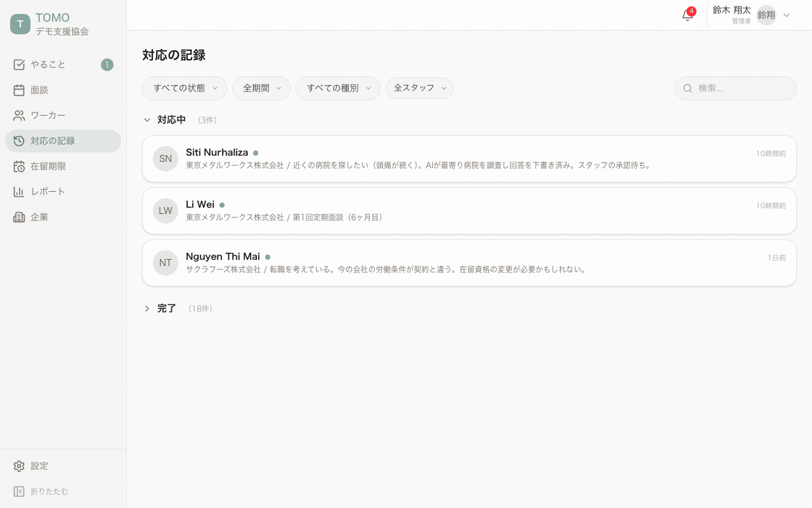The width and height of the screenshot is (812, 508).
Task: Open the すべての状態 filter dropdown
Action: pyautogui.click(x=184, y=88)
